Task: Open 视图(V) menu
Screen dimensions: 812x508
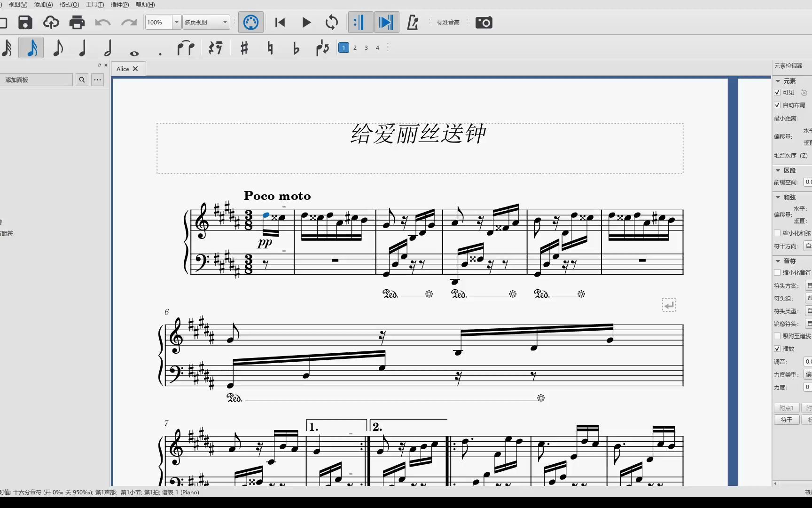Action: click(x=18, y=4)
